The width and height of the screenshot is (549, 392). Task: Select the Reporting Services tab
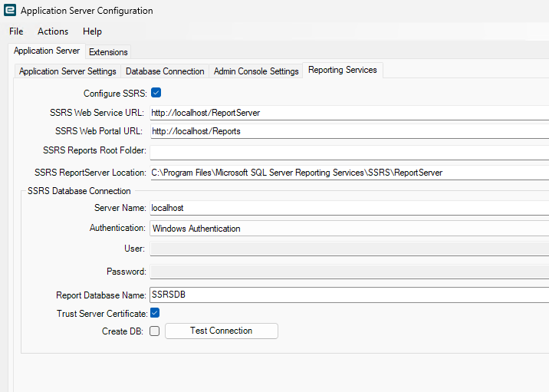tap(342, 70)
